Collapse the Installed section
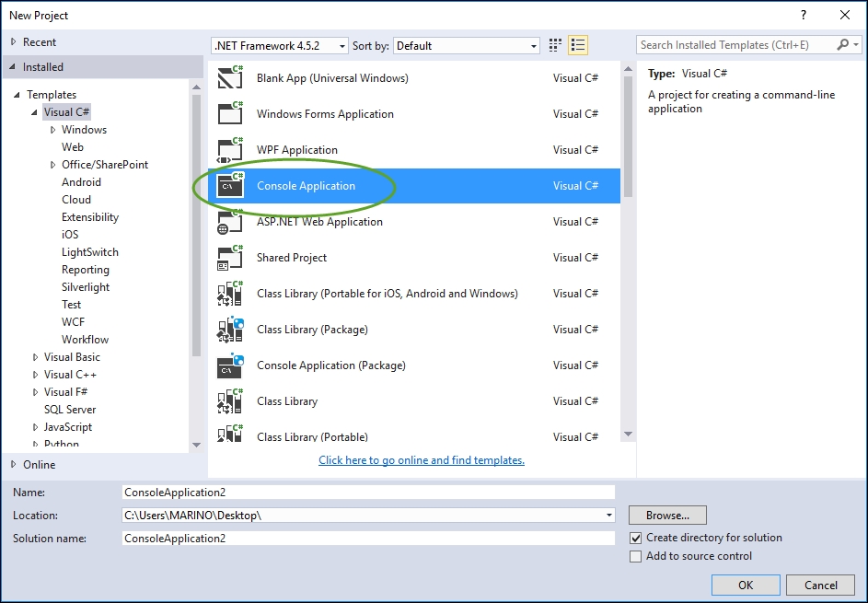This screenshot has height=603, width=868. 13,67
